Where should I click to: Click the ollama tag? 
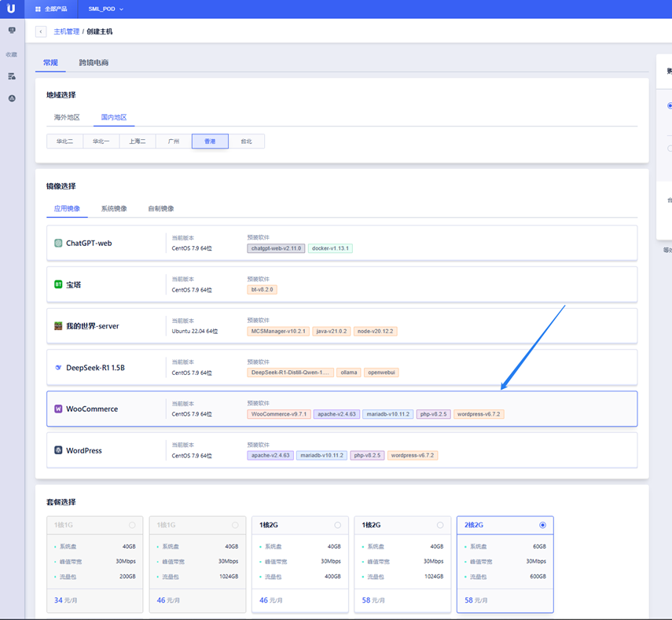349,372
